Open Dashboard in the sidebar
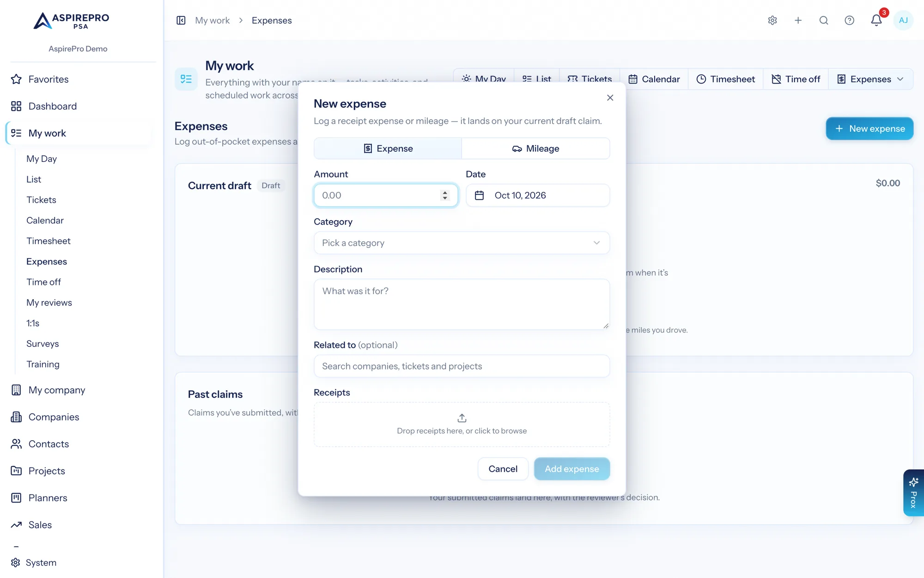Viewport: 924px width, 578px height. pos(79,106)
